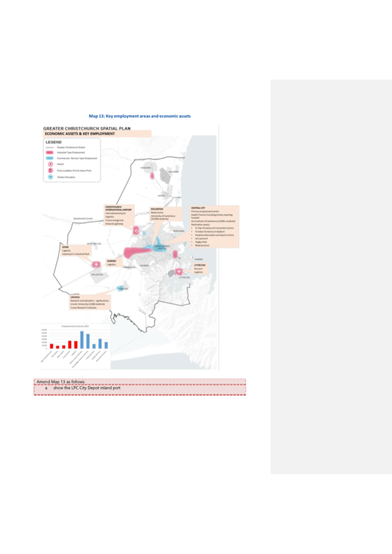Click the large pink Hornby industrial employment area

(x=137, y=252)
